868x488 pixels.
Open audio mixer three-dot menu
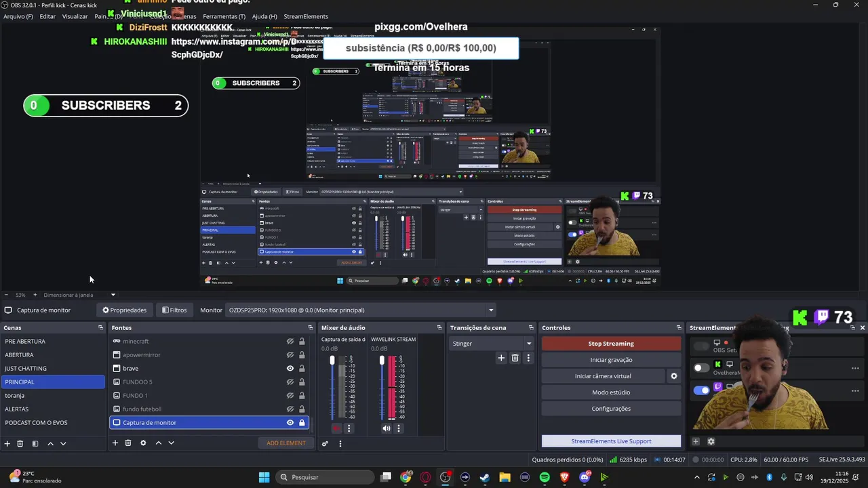click(x=340, y=443)
